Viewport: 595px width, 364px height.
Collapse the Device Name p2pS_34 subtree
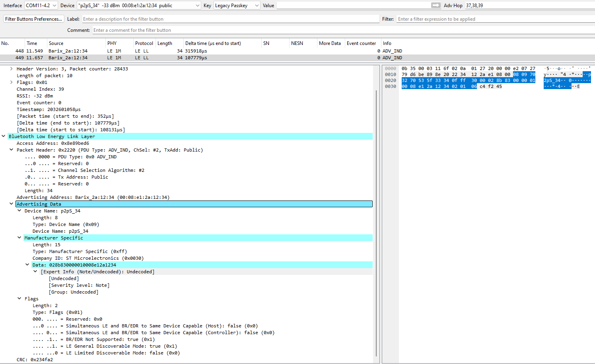(x=19, y=210)
